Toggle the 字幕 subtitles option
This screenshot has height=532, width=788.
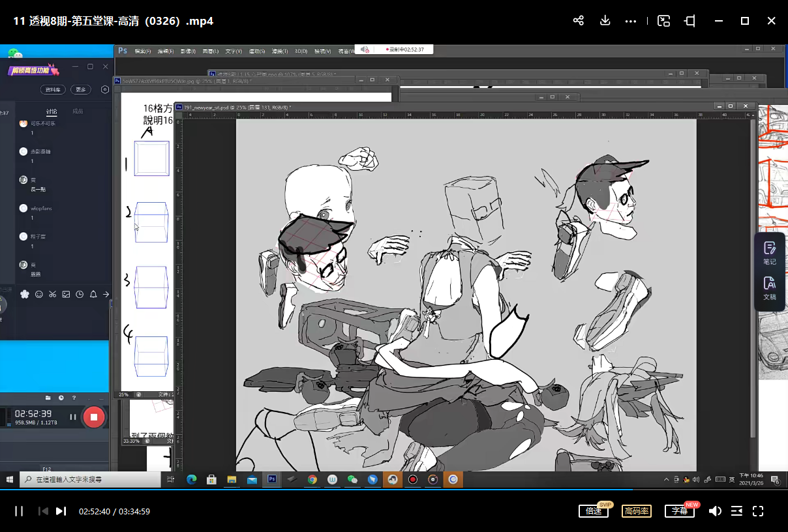pyautogui.click(x=680, y=511)
